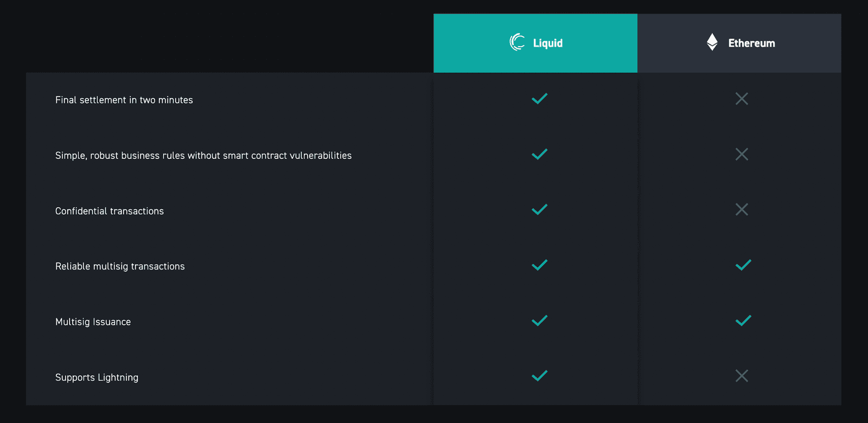Click Ethereum checkmark for Multisig Issuance
Image resolution: width=868 pixels, height=423 pixels.
(x=743, y=321)
